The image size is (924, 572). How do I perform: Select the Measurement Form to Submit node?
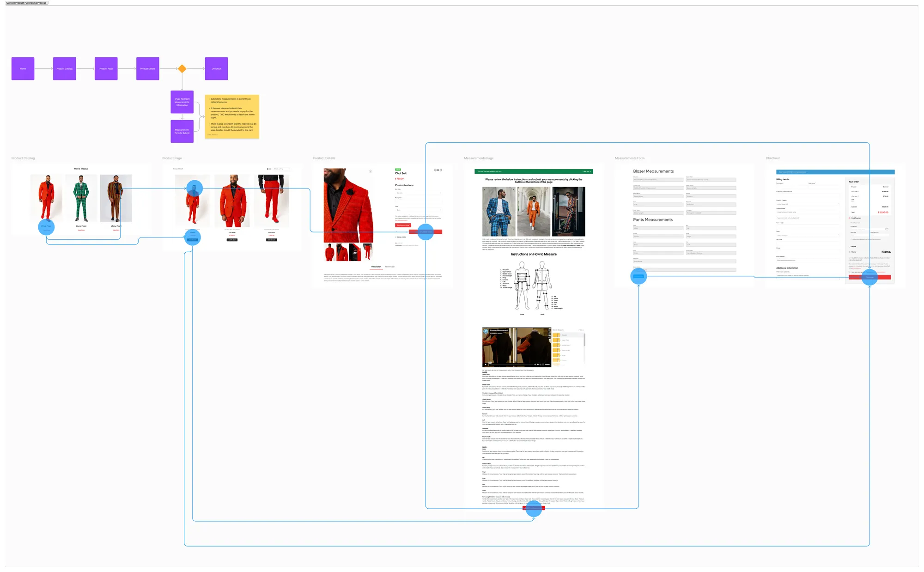click(x=182, y=131)
